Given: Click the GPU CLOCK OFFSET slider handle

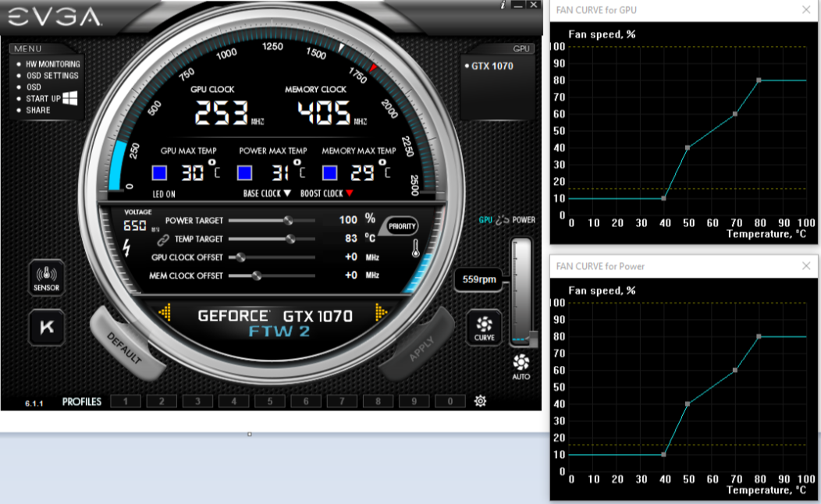Looking at the screenshot, I should 240,257.
